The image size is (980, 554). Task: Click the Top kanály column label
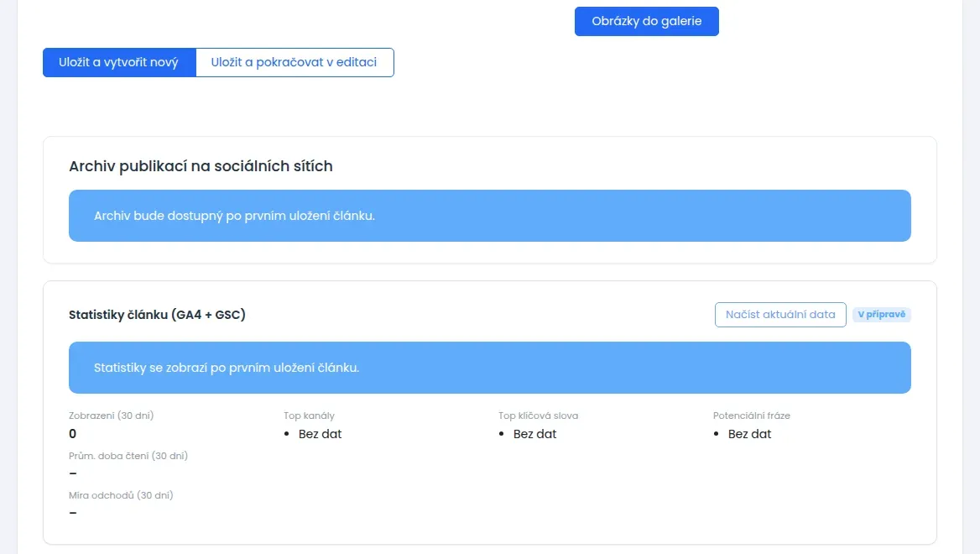(x=309, y=415)
